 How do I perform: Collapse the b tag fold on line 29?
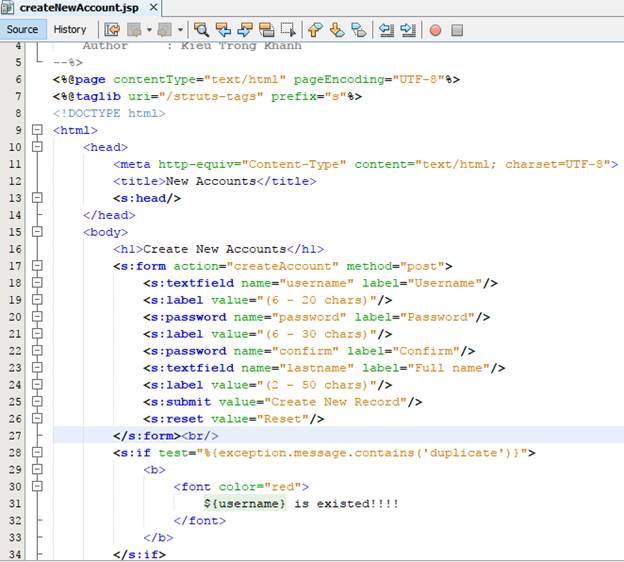(x=37, y=469)
